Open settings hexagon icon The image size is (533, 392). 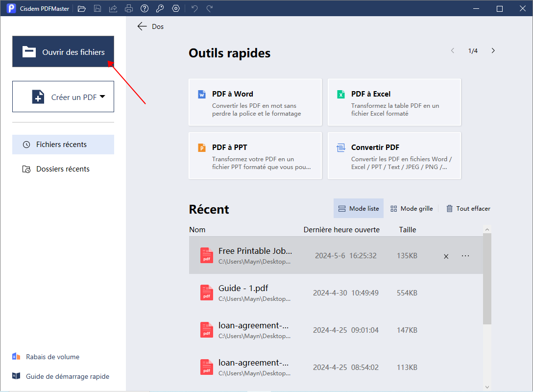pyautogui.click(x=176, y=8)
